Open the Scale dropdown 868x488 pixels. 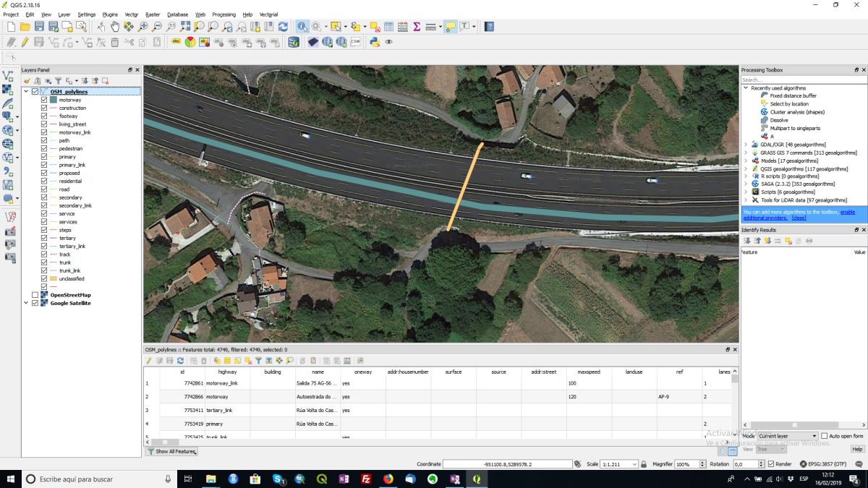(x=635, y=464)
